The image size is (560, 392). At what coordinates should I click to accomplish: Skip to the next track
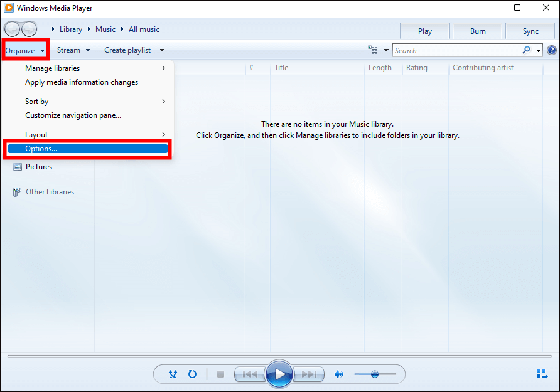pos(310,374)
